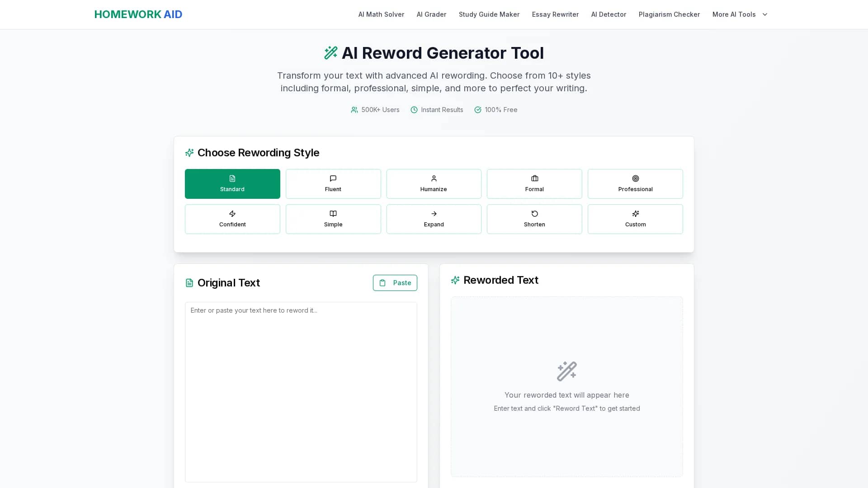This screenshot has height=488, width=868.
Task: Select the Professional style label
Action: click(x=636, y=189)
